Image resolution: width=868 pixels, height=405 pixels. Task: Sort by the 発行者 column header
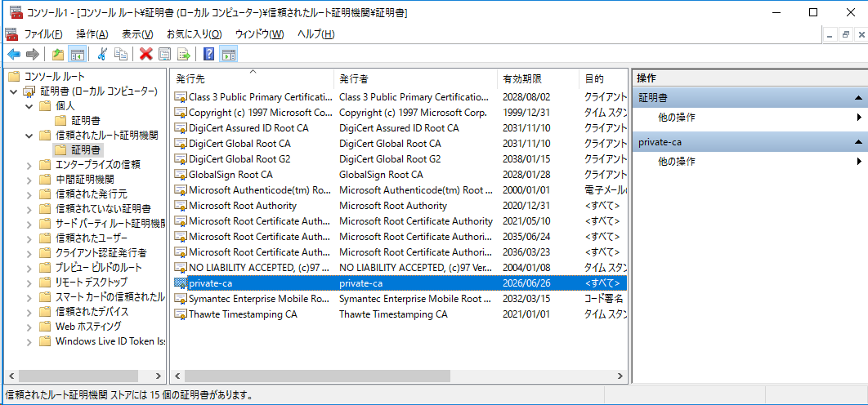tap(415, 78)
